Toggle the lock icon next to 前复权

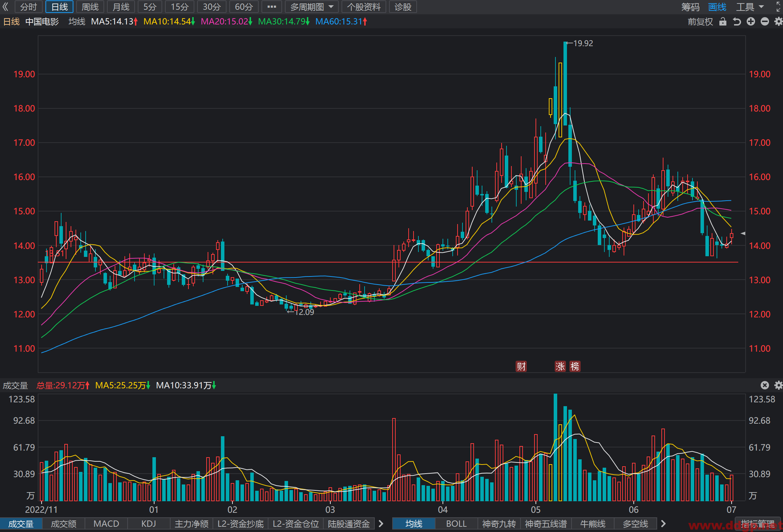[x=723, y=22]
